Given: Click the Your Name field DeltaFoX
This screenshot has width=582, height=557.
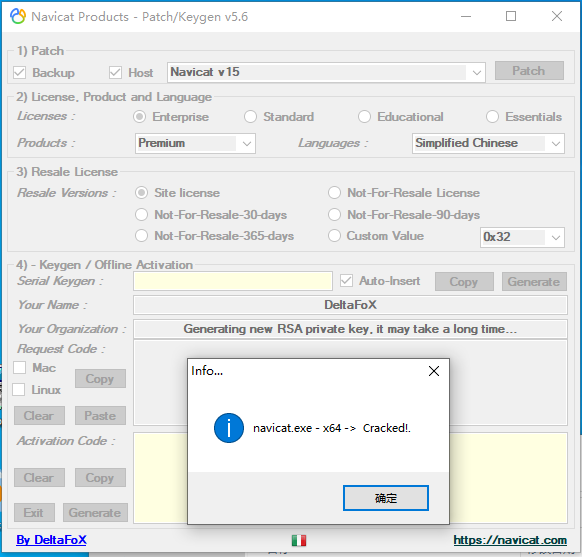Looking at the screenshot, I should pos(350,305).
